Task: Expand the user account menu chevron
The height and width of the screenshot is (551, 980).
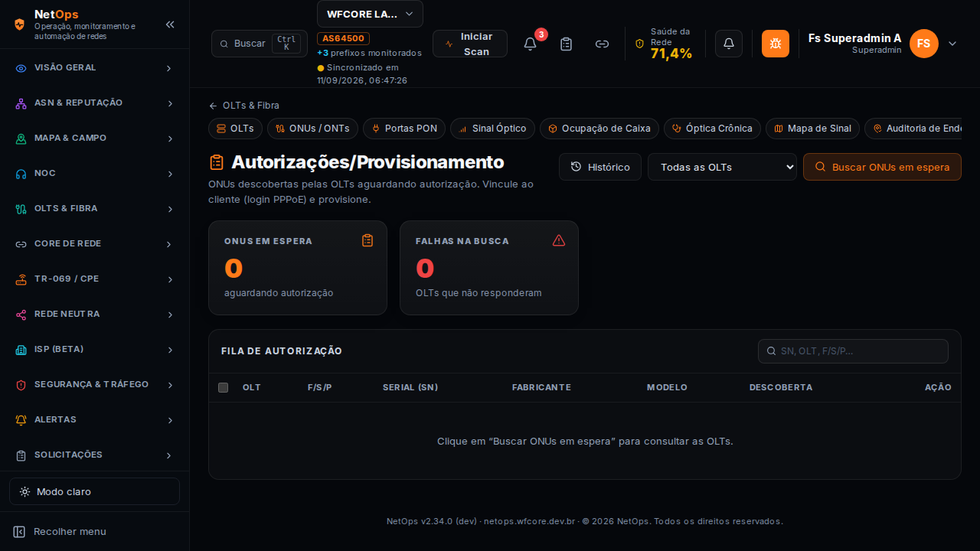Action: [952, 44]
